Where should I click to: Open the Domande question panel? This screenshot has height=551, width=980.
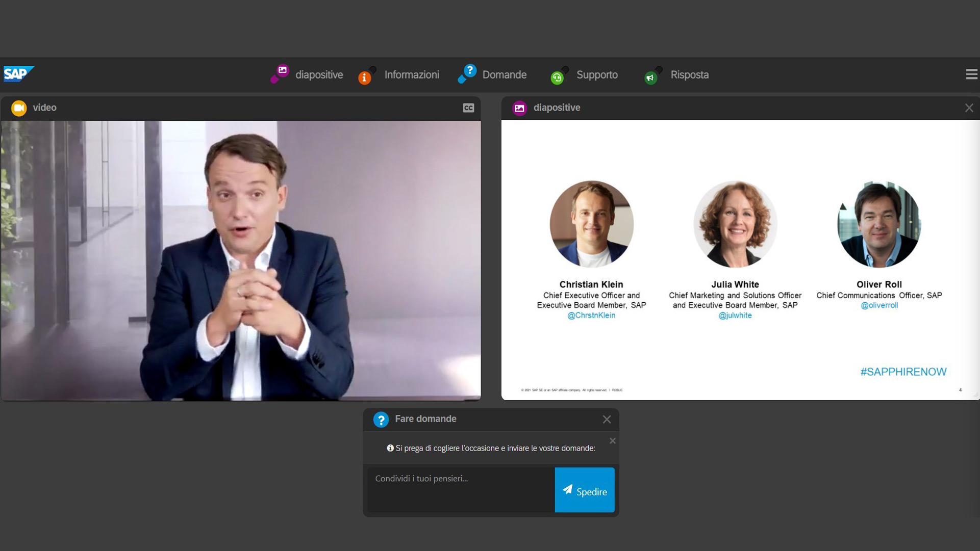point(492,74)
